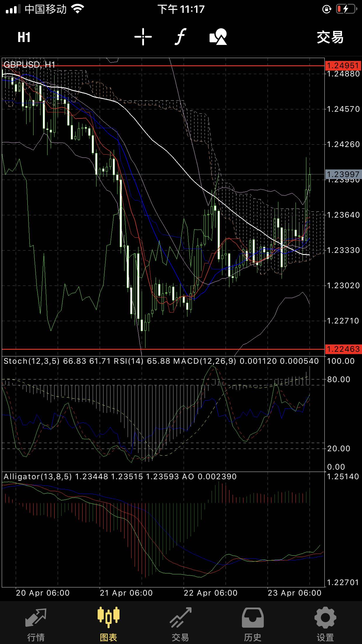Tap the 20.00 oscillator level label
Screen dimensions: 362x644
point(339,449)
